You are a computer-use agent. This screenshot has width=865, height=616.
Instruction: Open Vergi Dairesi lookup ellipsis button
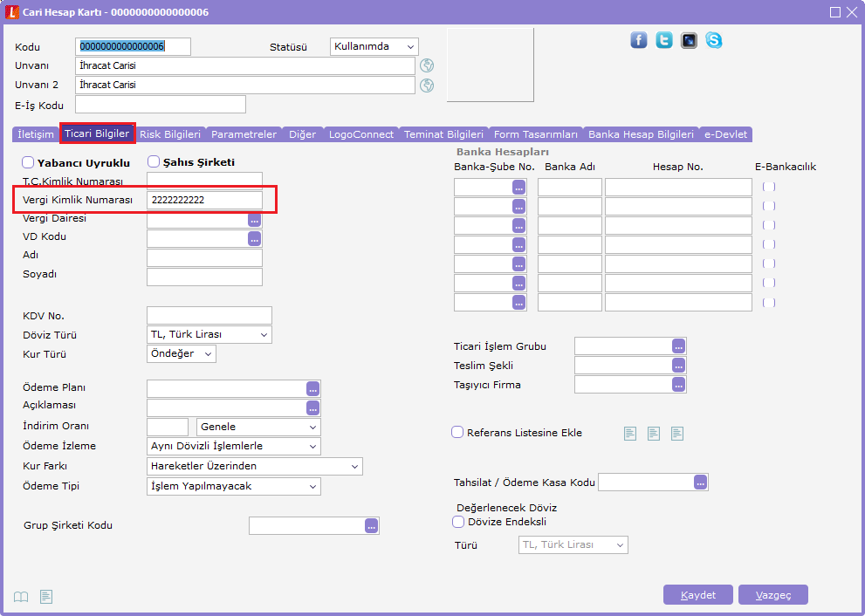click(254, 219)
